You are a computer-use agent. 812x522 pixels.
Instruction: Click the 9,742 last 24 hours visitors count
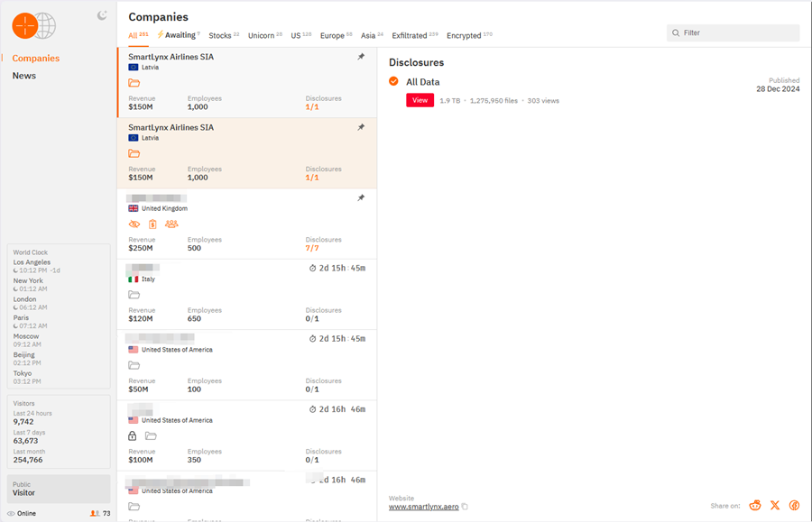(x=23, y=422)
